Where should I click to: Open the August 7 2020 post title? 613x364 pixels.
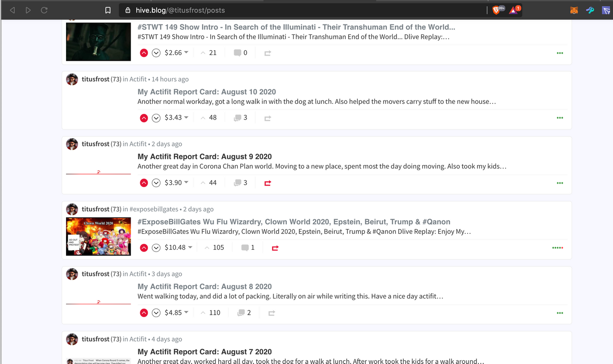coord(204,352)
